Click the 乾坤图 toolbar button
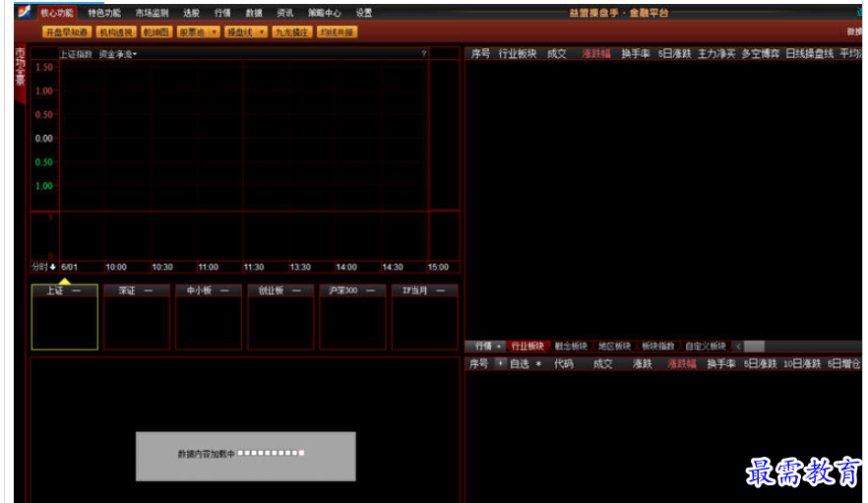868x503 pixels. click(156, 32)
